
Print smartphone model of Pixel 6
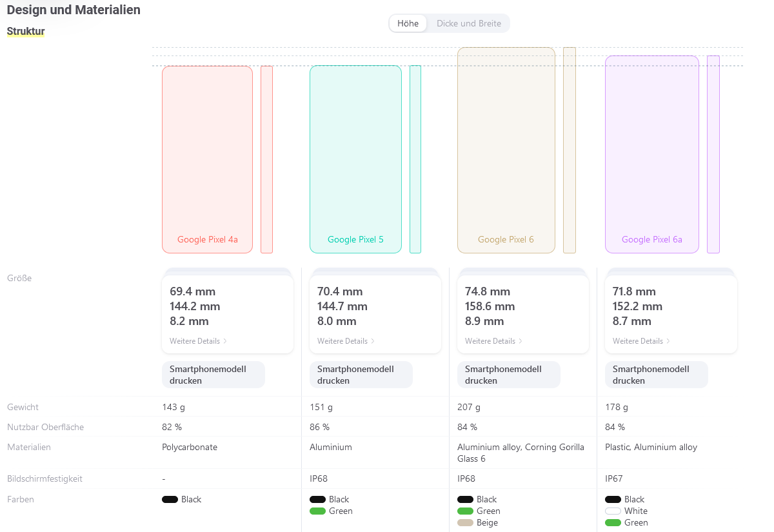[x=509, y=375]
